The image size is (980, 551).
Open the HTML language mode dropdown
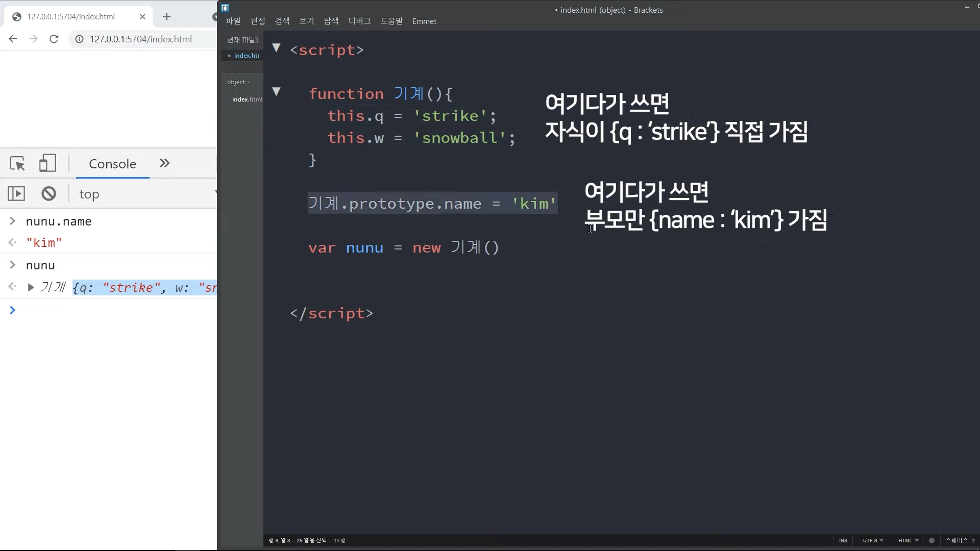click(x=908, y=540)
